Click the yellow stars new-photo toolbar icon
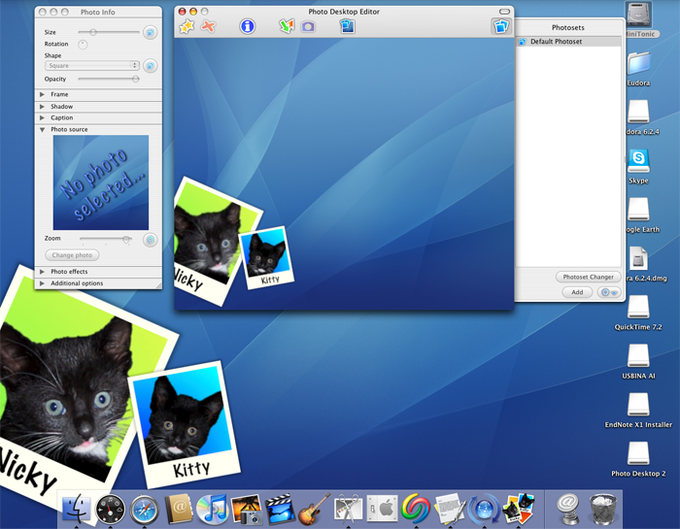The height and width of the screenshot is (529, 680). 187,27
